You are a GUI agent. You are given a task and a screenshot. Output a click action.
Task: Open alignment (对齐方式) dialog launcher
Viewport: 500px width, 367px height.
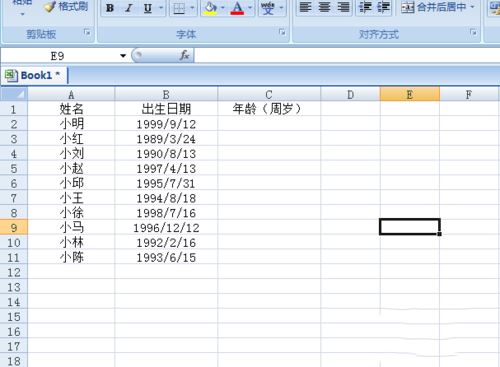point(473,32)
